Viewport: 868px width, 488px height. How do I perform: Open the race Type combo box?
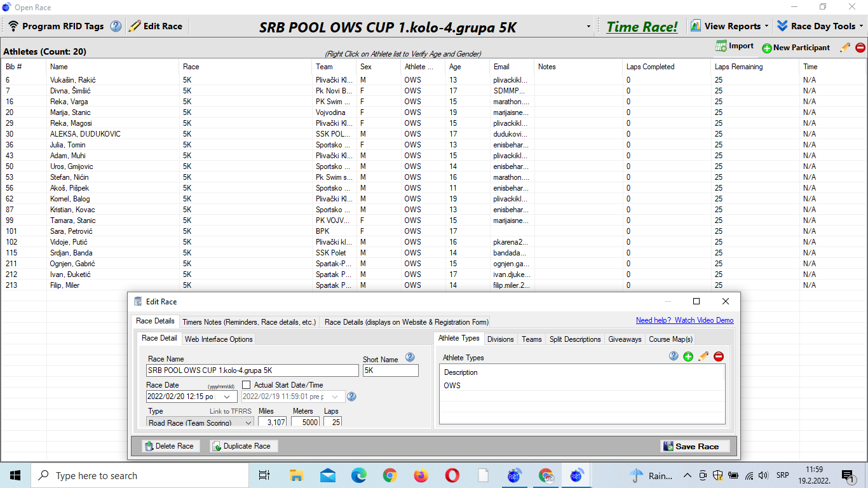click(x=248, y=422)
